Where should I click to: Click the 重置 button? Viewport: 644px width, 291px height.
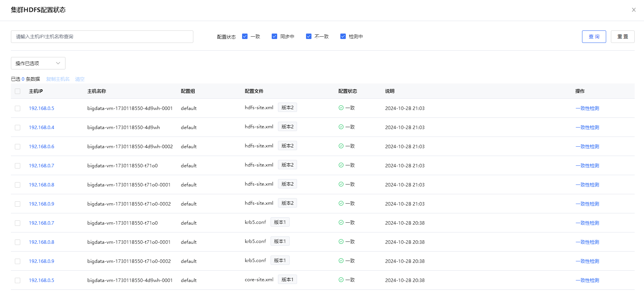[x=623, y=37]
